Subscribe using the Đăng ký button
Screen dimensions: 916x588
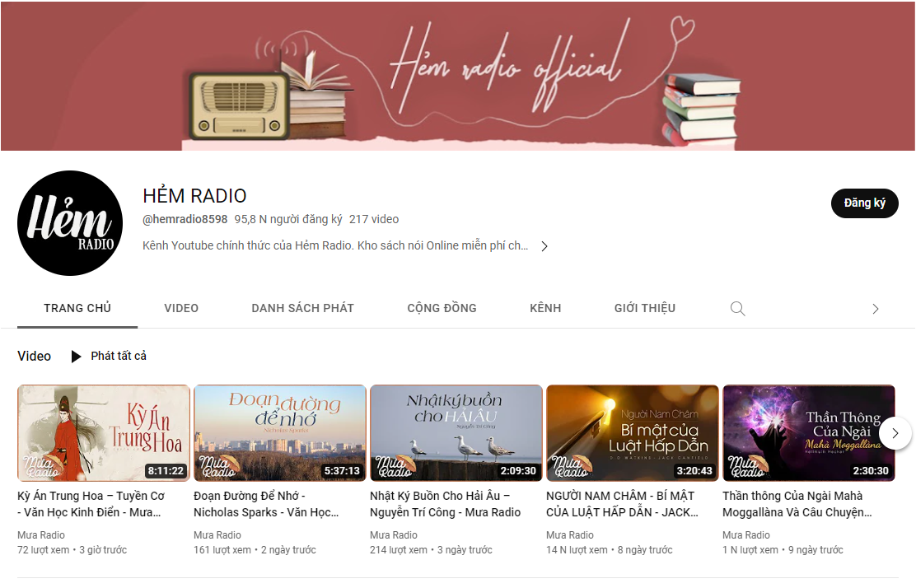tap(865, 203)
